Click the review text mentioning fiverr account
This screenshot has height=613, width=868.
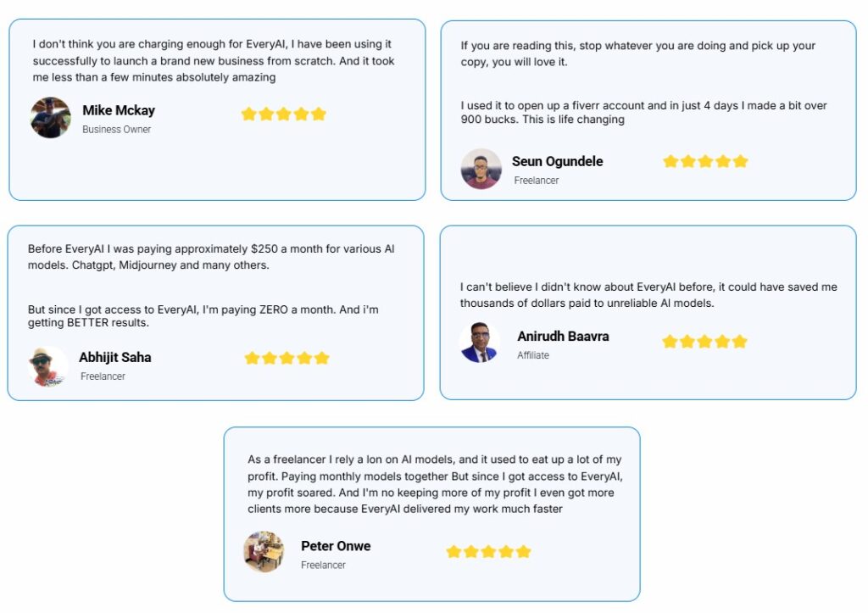point(643,112)
